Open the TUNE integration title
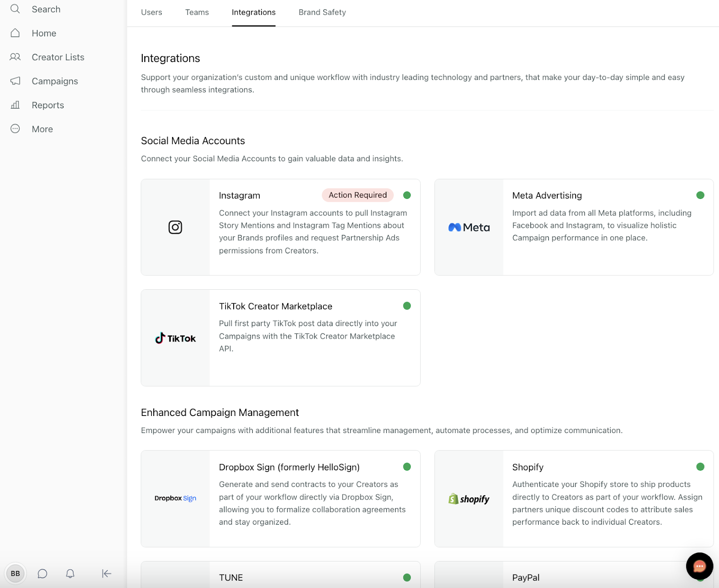 [x=231, y=578]
